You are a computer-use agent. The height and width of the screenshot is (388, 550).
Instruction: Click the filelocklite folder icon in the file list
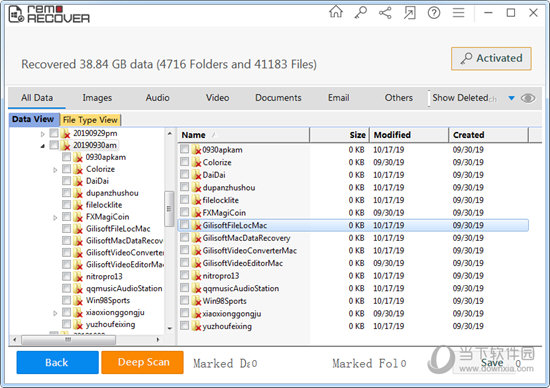point(196,200)
